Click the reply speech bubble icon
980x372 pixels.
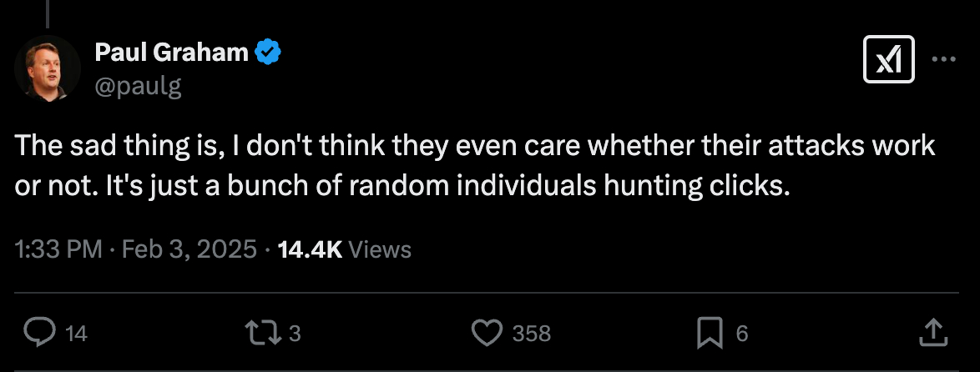point(38,334)
